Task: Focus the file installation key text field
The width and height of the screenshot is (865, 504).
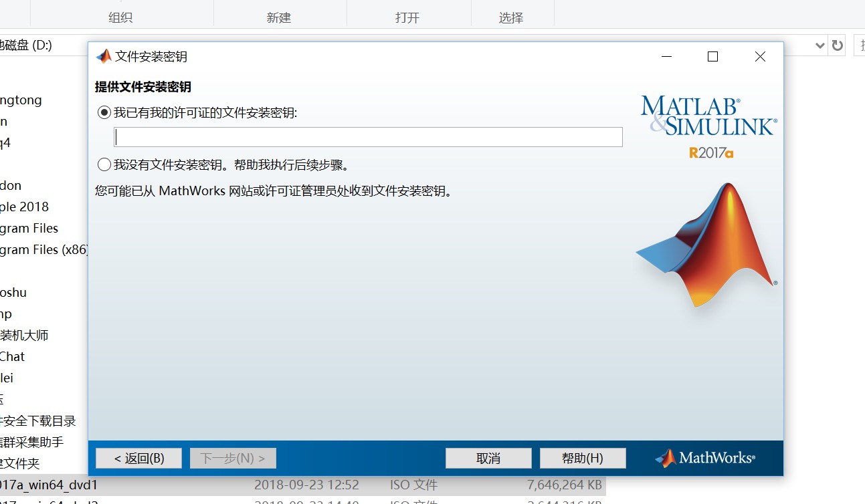Action: (368, 137)
